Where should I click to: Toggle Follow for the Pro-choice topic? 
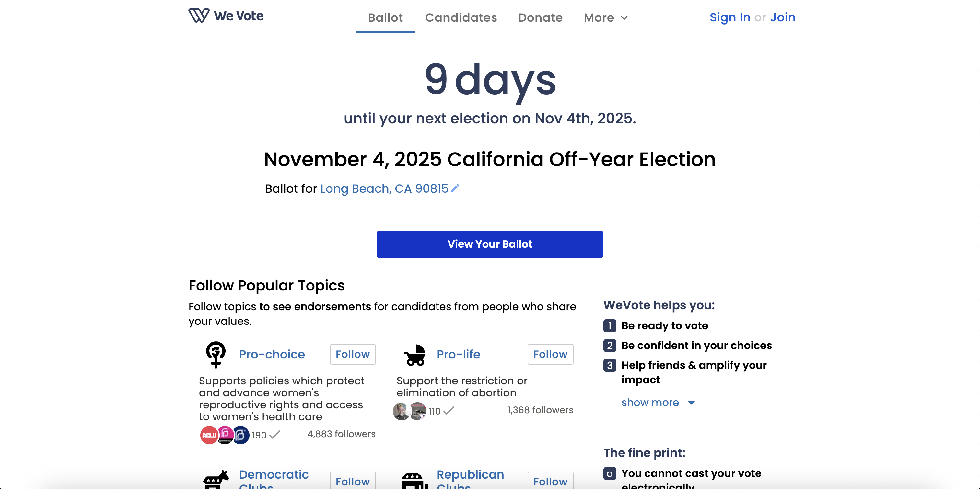[x=352, y=354]
